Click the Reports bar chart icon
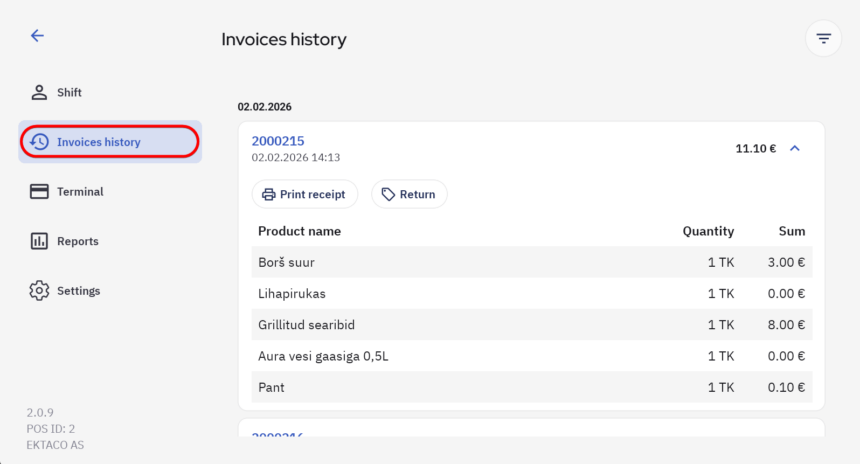860x464 pixels. tap(39, 241)
